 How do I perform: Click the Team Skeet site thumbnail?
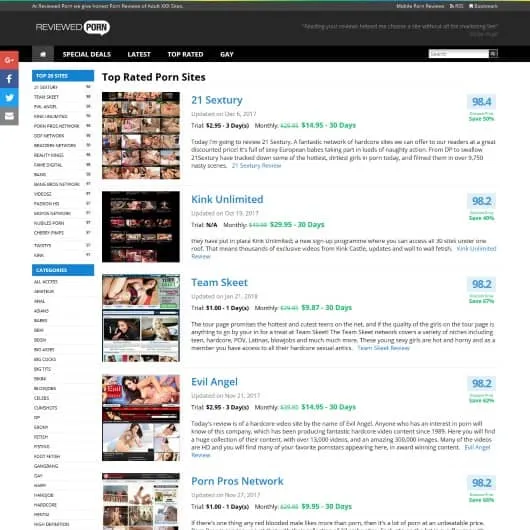[141, 318]
